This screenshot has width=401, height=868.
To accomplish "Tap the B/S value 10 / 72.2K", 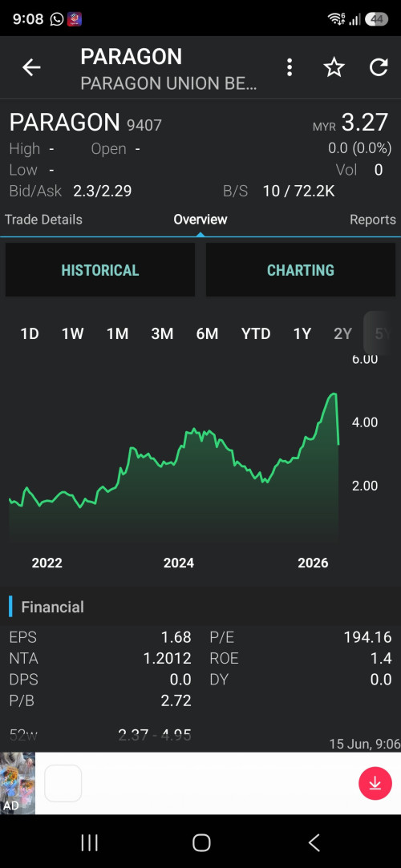I will point(298,192).
